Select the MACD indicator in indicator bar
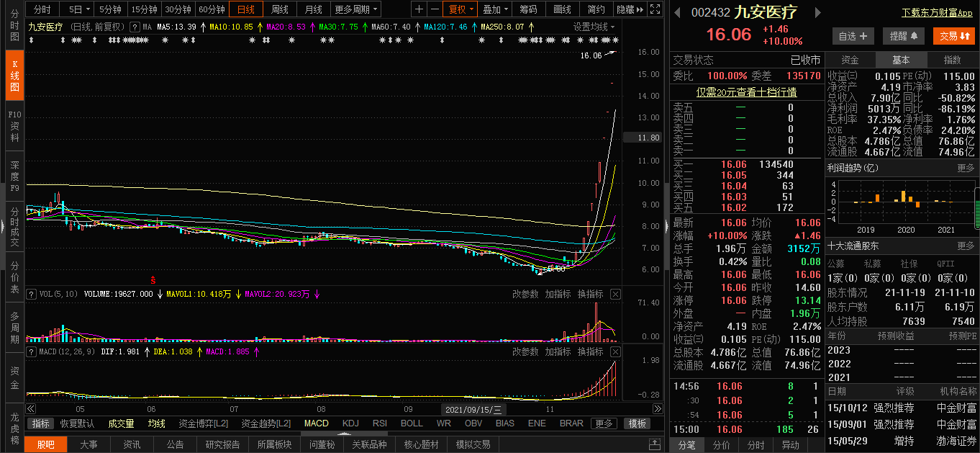980x453 pixels. pos(317,423)
